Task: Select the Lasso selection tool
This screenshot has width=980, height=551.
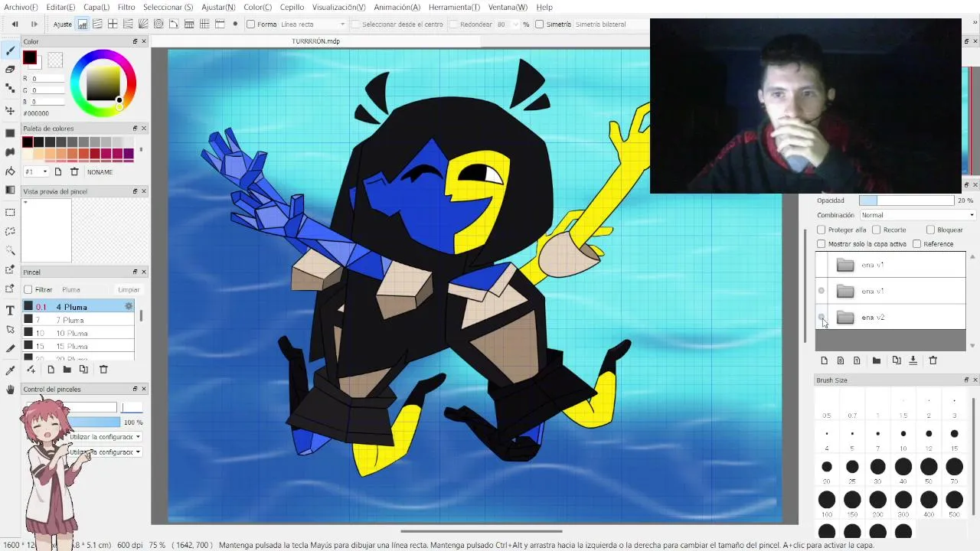Action: click(x=10, y=231)
